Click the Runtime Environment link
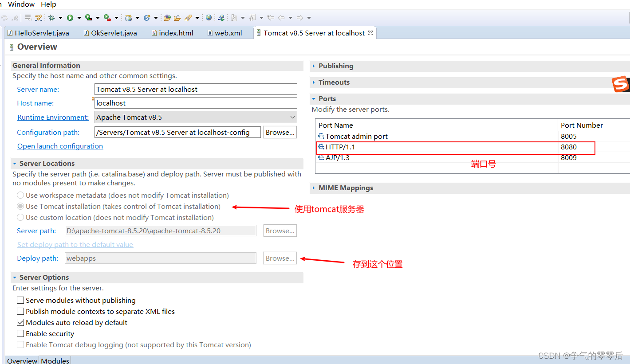 coord(53,117)
